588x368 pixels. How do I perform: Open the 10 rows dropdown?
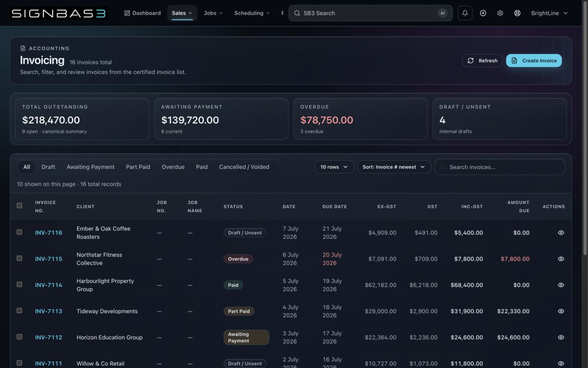(334, 167)
